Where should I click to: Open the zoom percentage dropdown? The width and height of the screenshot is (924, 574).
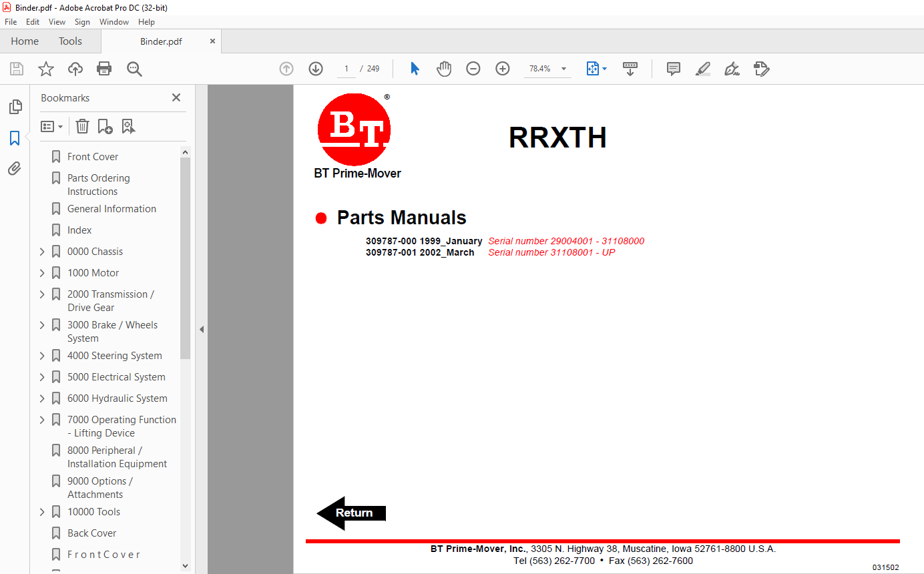tap(563, 69)
